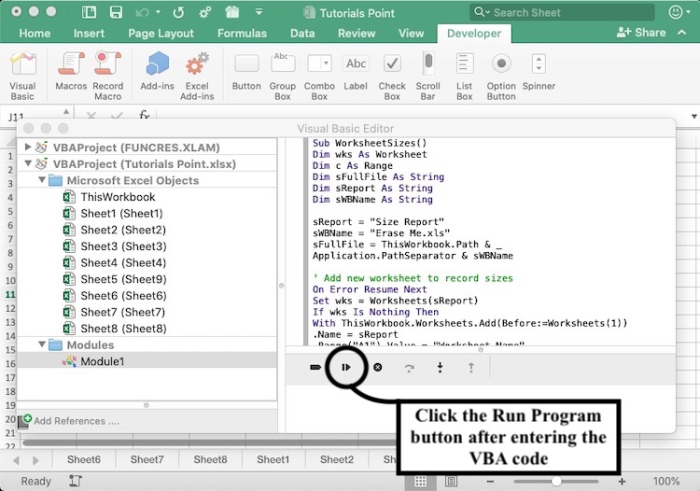The image size is (700, 491).
Task: Open the Name Box dropdown
Action: [66, 112]
